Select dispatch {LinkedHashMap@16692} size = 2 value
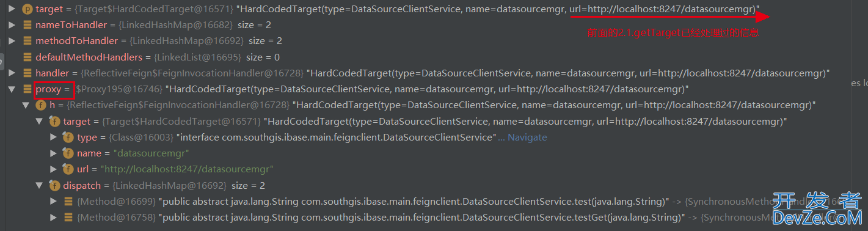This screenshot has width=868, height=231. point(188,185)
